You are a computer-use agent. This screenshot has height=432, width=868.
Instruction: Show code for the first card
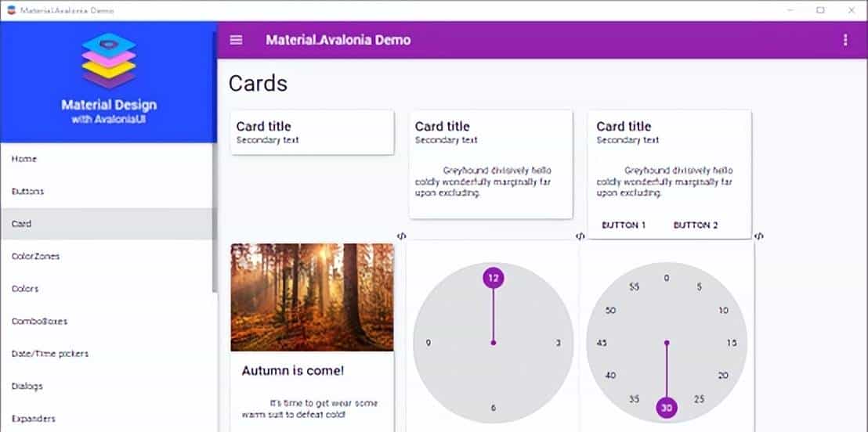click(401, 236)
